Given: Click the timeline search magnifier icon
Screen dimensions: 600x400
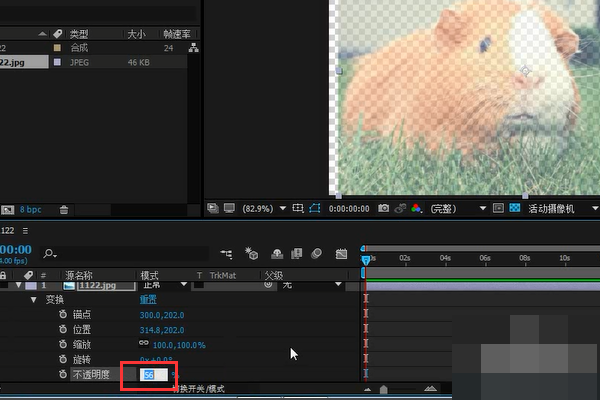Looking at the screenshot, I should (49, 253).
